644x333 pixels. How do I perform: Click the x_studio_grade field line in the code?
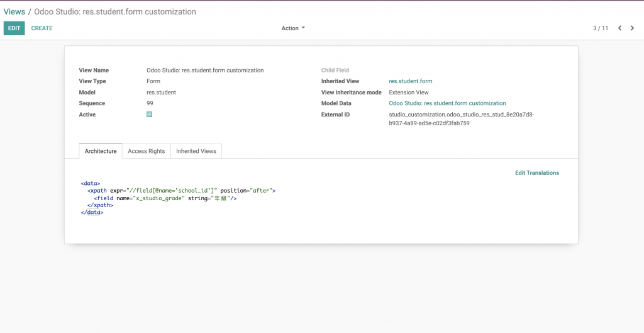[165, 198]
